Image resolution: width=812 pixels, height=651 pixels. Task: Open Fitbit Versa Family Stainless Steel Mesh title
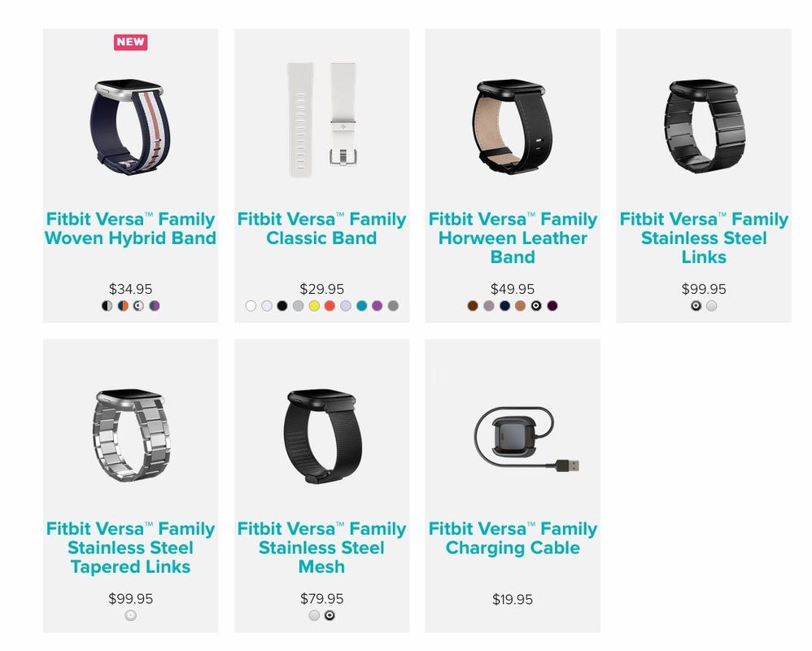point(321,548)
